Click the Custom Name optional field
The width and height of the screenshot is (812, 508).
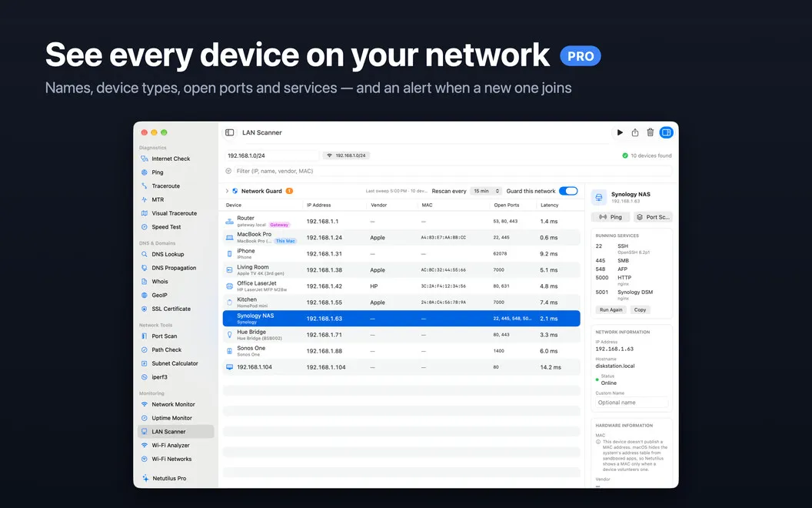point(631,403)
